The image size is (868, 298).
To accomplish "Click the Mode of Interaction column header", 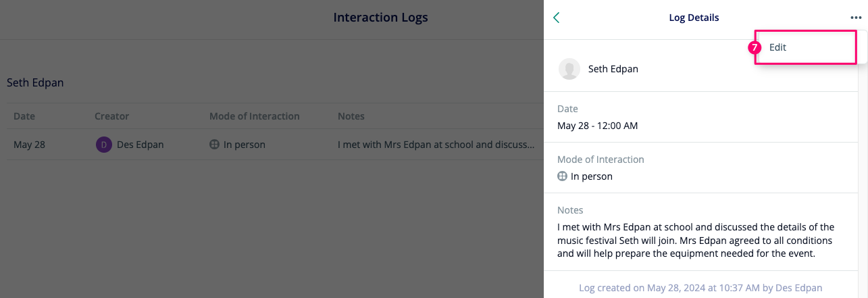I will tap(255, 116).
